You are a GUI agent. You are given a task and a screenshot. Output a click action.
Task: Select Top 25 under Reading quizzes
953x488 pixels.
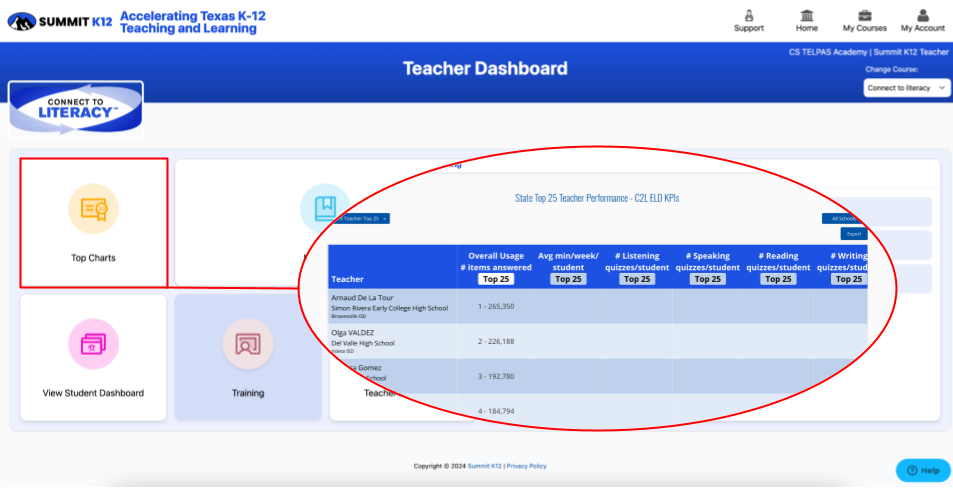(x=778, y=279)
